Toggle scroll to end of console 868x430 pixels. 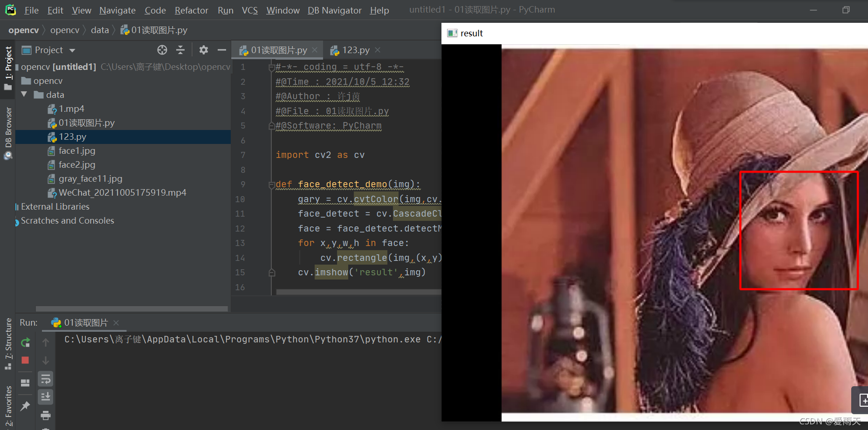46,397
